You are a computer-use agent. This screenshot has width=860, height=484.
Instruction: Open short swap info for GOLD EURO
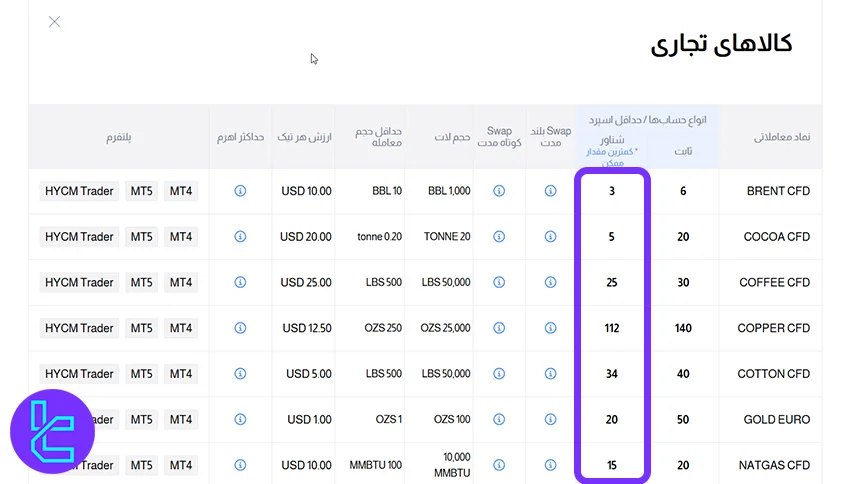pos(499,419)
